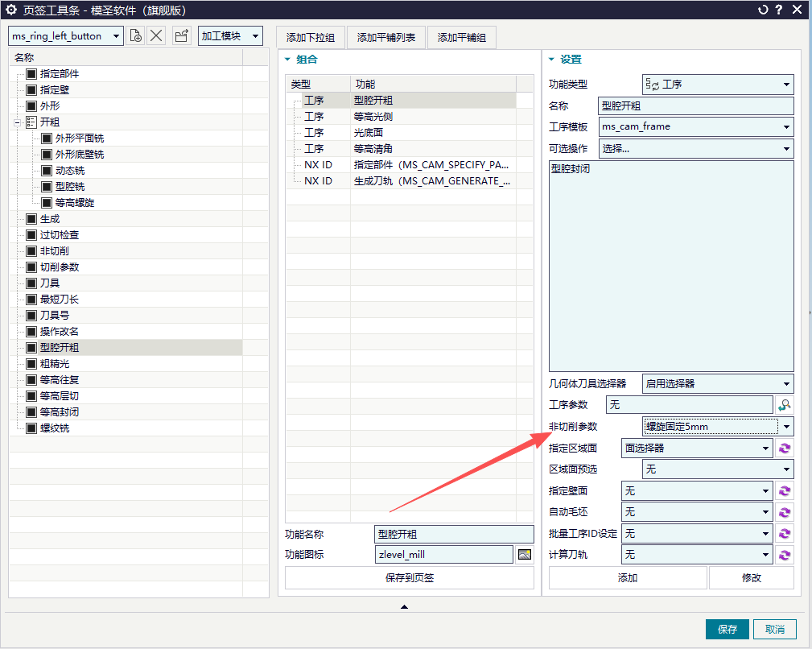Click the 类型 column header
812x649 pixels.
coord(318,84)
